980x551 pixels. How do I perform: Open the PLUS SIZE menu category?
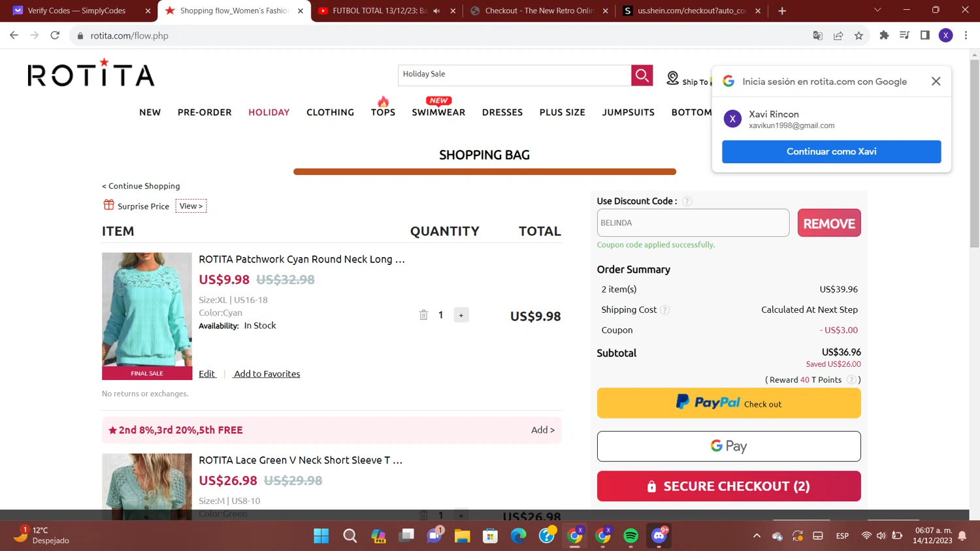563,112
